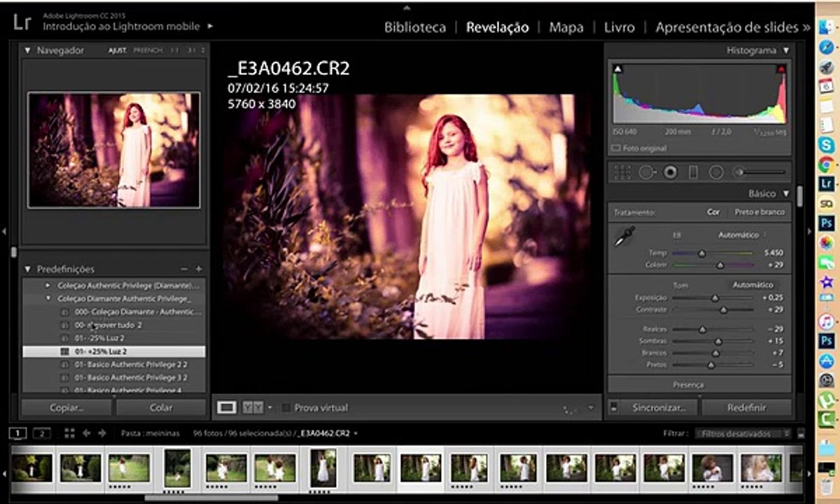
Task: Click the Exposição slider handle
Action: click(715, 297)
